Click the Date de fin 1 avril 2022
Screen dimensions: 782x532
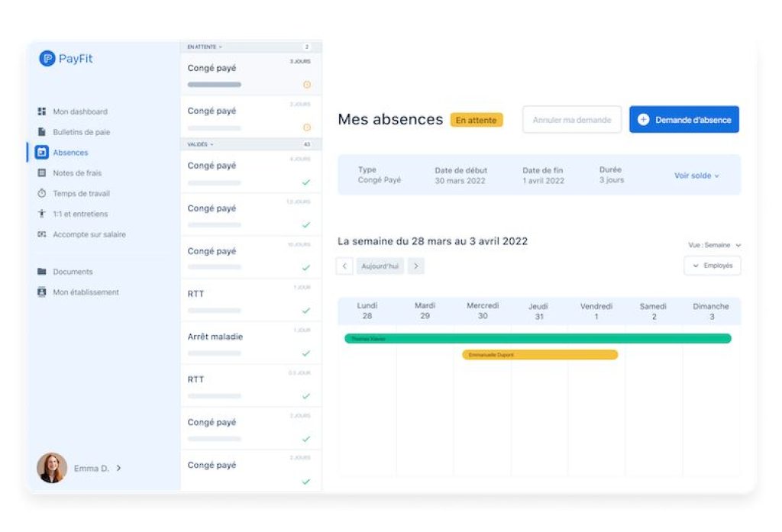click(x=543, y=176)
